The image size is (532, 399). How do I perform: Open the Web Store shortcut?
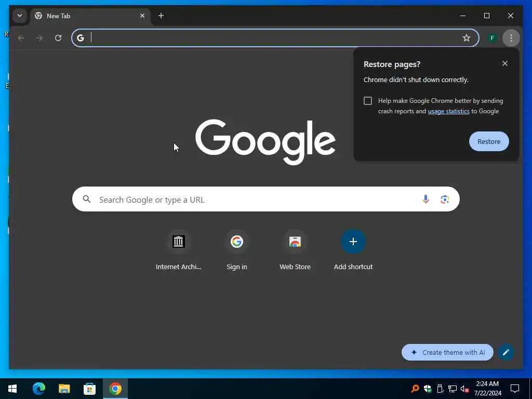coord(295,250)
